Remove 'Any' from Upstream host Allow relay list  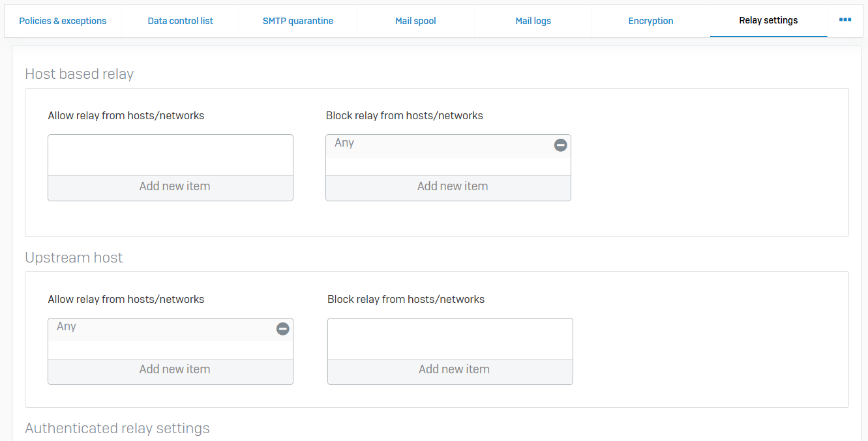point(282,329)
